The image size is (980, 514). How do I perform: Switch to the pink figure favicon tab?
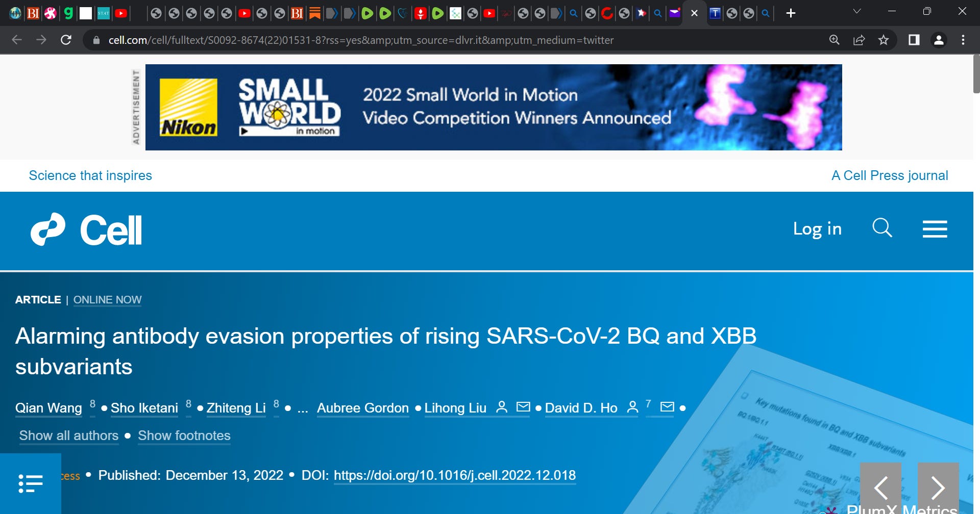[51, 13]
